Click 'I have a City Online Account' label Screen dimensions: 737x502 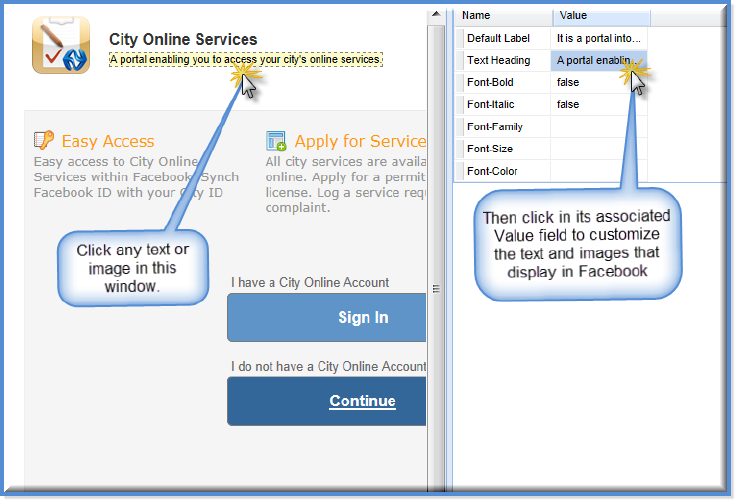click(x=310, y=282)
